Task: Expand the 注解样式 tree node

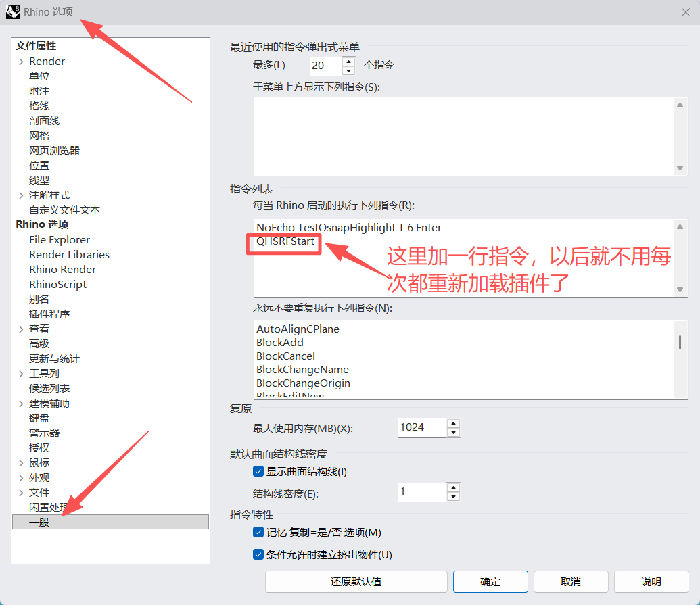Action: click(21, 195)
